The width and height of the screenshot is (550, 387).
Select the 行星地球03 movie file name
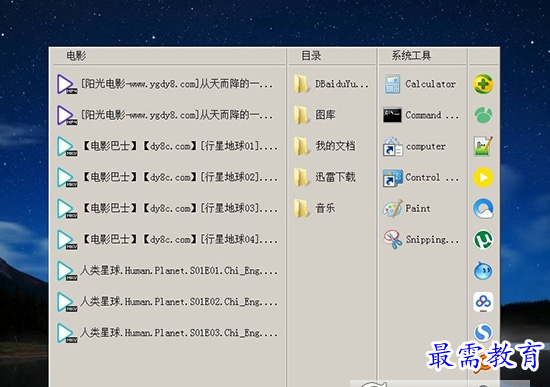(x=179, y=208)
